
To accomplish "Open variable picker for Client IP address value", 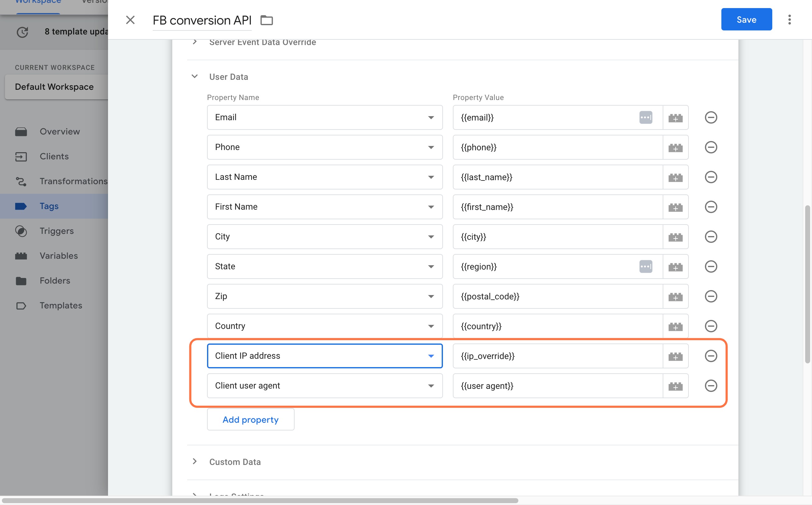I will pos(675,356).
